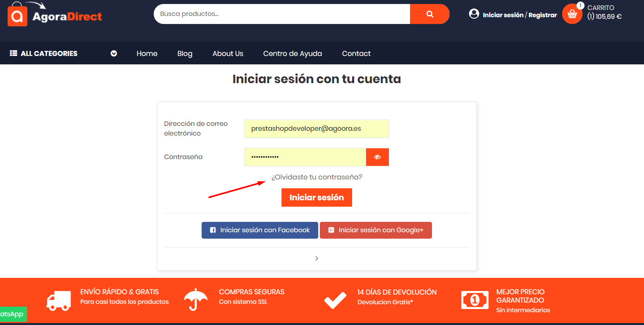Click the small chevron below social logins

coord(317,259)
